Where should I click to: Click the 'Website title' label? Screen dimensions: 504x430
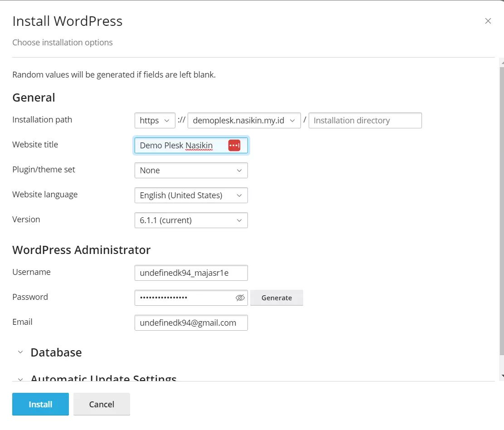point(35,144)
